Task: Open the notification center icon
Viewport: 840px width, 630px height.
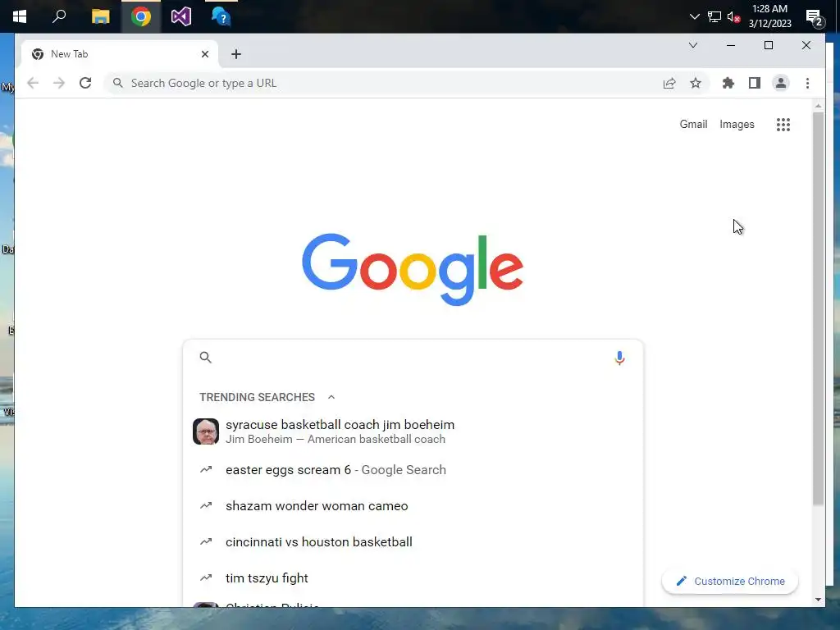Action: coord(815,17)
